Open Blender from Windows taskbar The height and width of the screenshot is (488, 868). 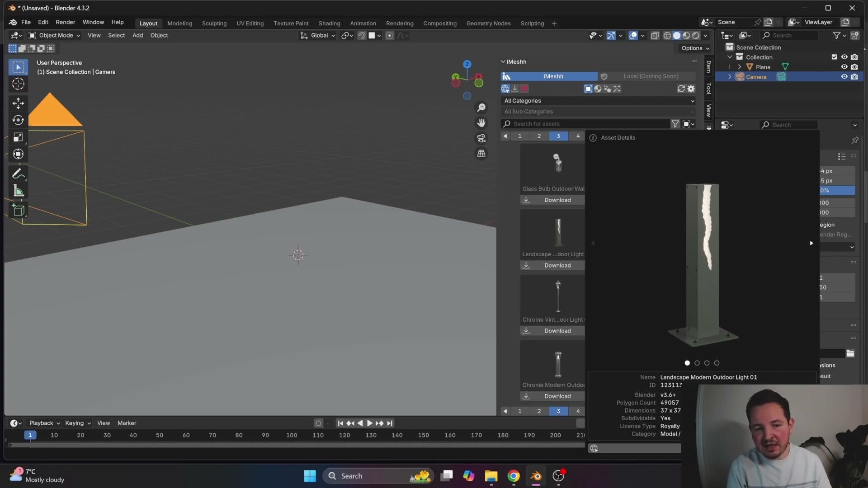(536, 476)
